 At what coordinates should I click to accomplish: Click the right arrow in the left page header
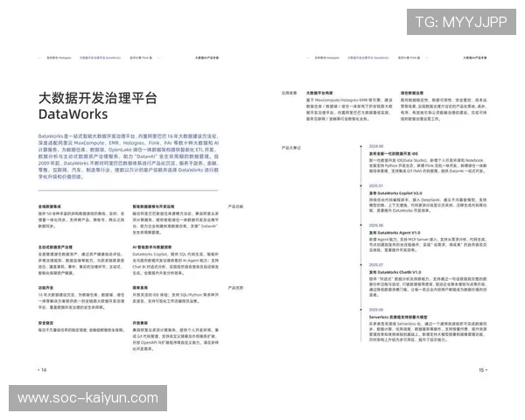(158, 58)
